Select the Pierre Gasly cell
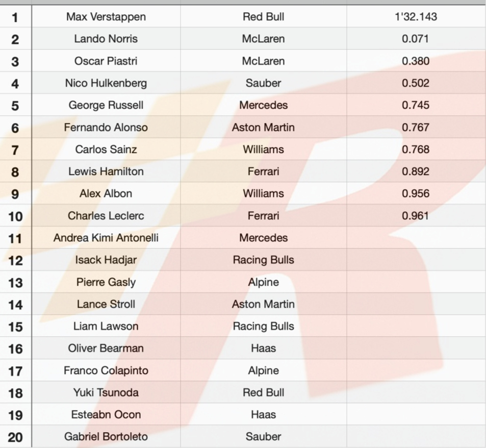This screenshot has height=448, width=486. pos(106,282)
